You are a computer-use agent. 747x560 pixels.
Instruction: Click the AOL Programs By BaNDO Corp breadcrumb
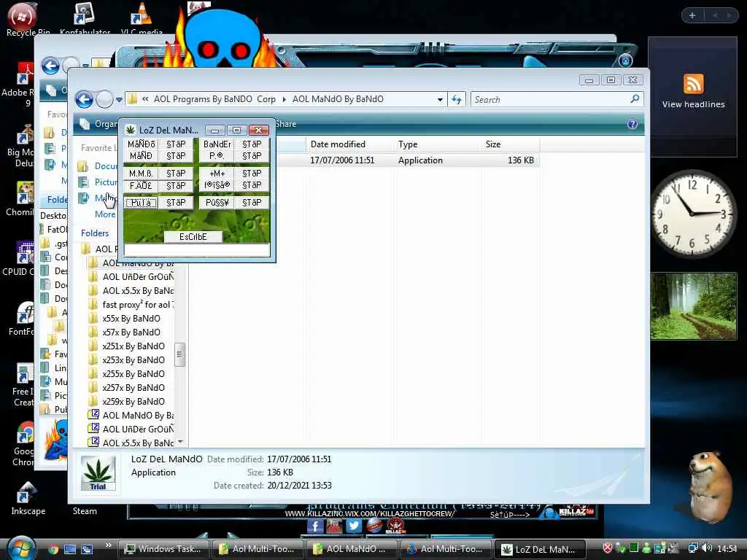[x=214, y=99]
